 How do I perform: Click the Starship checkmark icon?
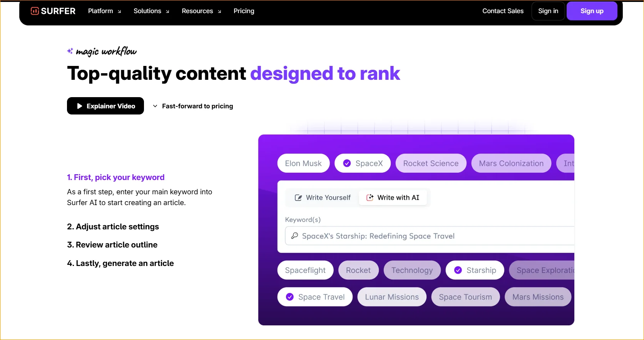(x=458, y=270)
